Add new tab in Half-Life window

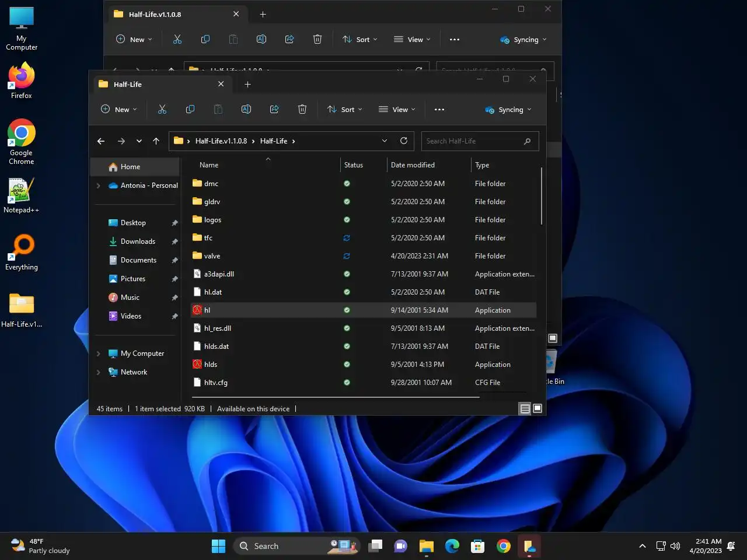[x=247, y=84]
